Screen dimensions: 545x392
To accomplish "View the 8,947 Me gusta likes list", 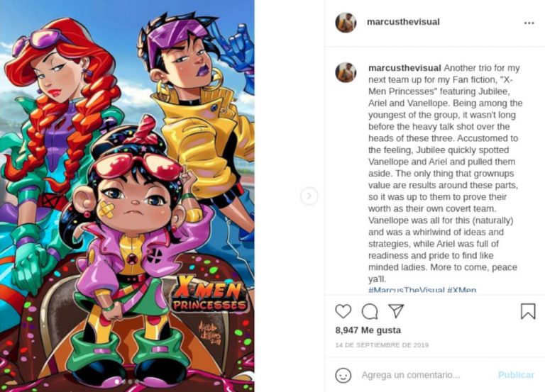I will click(x=368, y=330).
